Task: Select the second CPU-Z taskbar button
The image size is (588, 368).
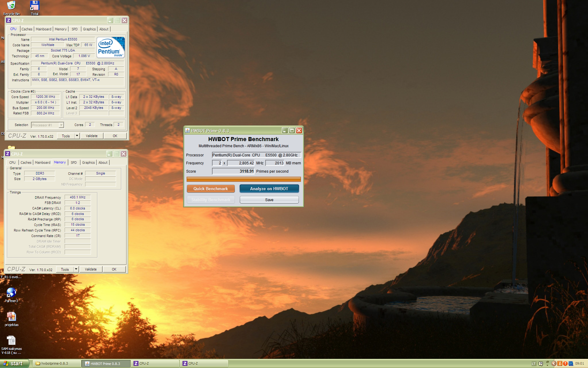Action: pyautogui.click(x=204, y=363)
